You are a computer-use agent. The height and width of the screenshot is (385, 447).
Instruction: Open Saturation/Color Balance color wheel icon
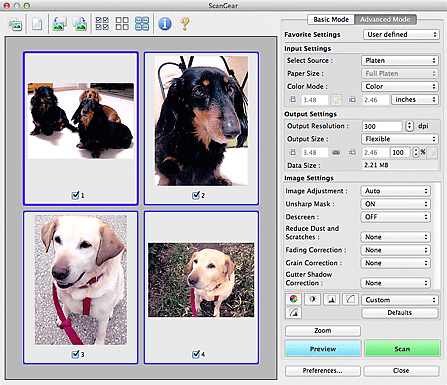[293, 299]
